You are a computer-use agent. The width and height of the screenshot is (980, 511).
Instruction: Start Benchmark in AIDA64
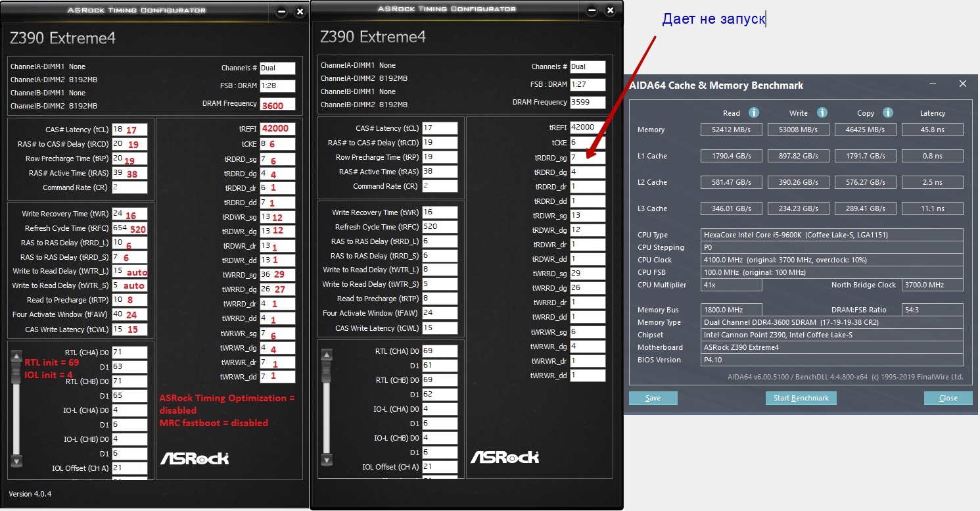coord(801,398)
